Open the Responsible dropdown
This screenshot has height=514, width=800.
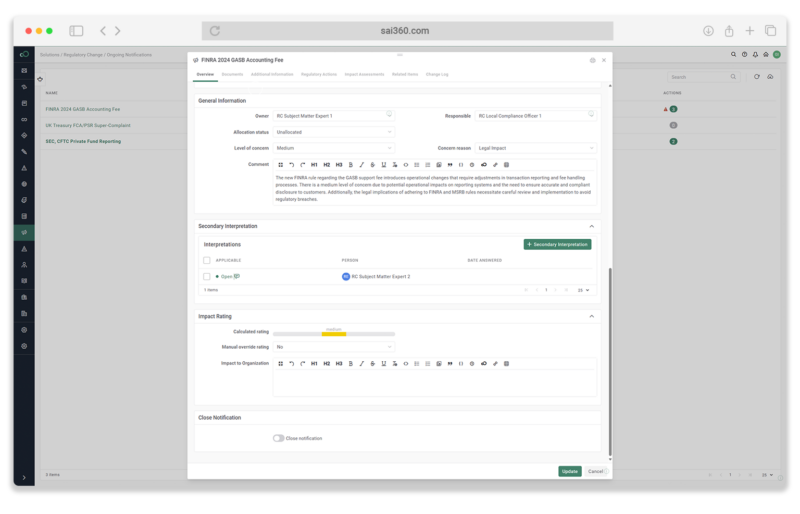pos(535,116)
